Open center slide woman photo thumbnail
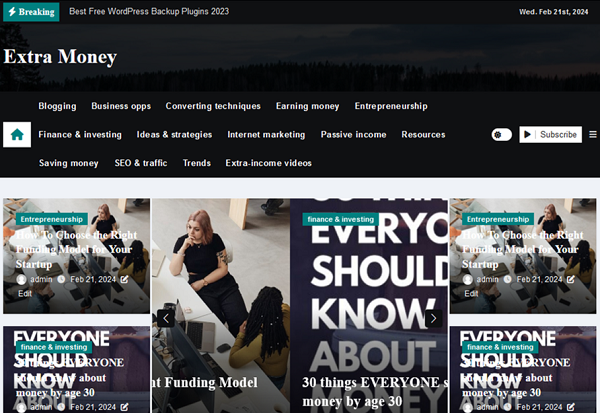600x413 pixels. tap(221, 305)
